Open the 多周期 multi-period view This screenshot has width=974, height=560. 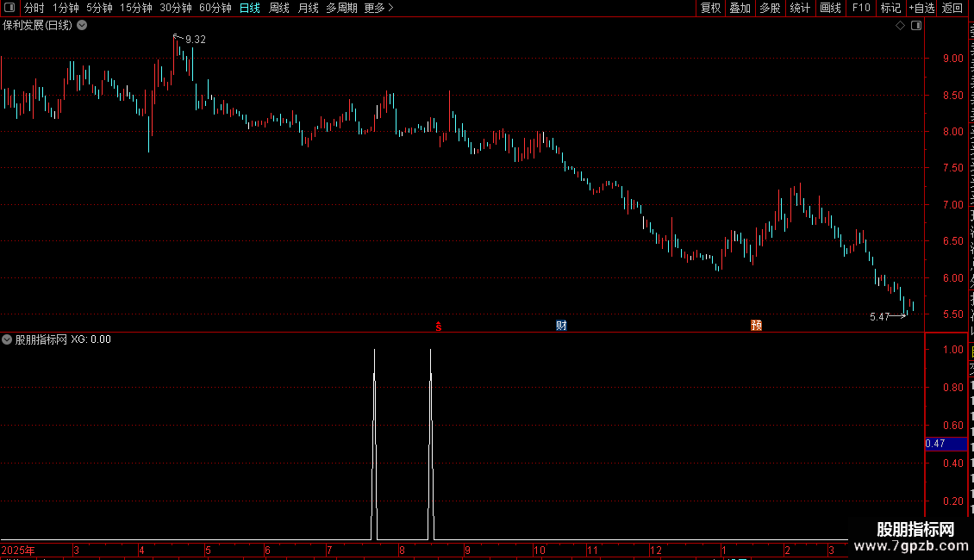point(341,8)
